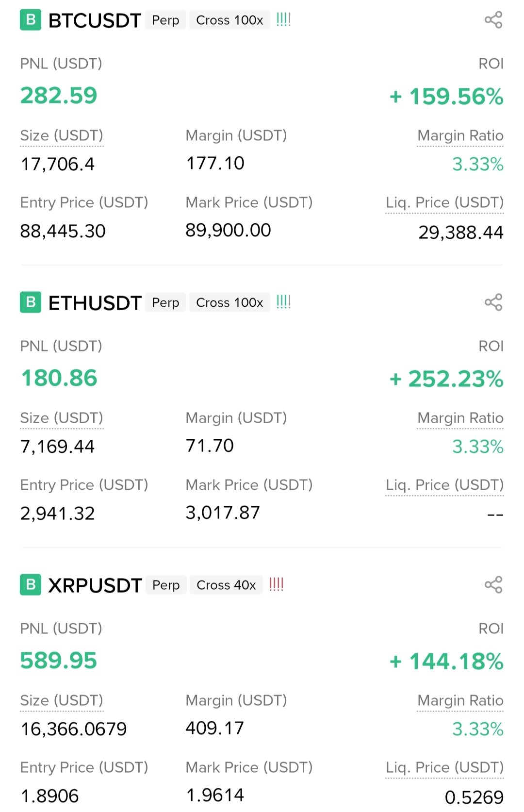
Task: Open the BTCUSDT Cross 100x leverage setting
Action: click(x=229, y=20)
